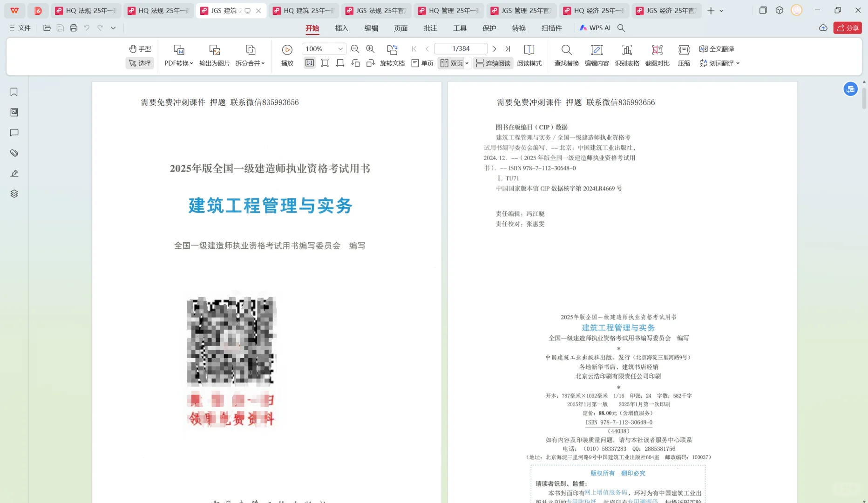Screen dimensions: 868x503
Task: Switch to 页面 ribbon tab
Action: click(400, 28)
